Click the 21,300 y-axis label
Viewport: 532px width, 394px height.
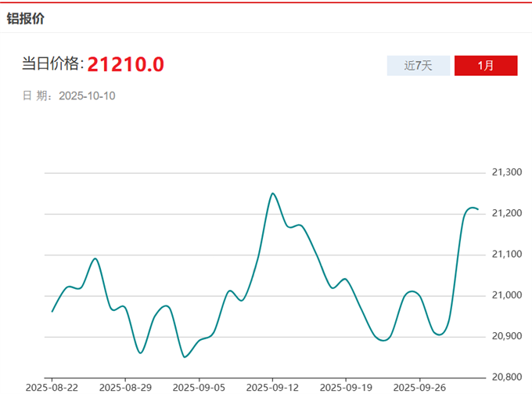click(x=507, y=172)
